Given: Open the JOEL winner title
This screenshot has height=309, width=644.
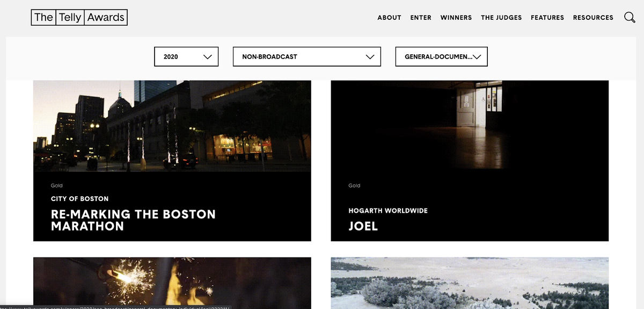Looking at the screenshot, I should click(x=363, y=226).
